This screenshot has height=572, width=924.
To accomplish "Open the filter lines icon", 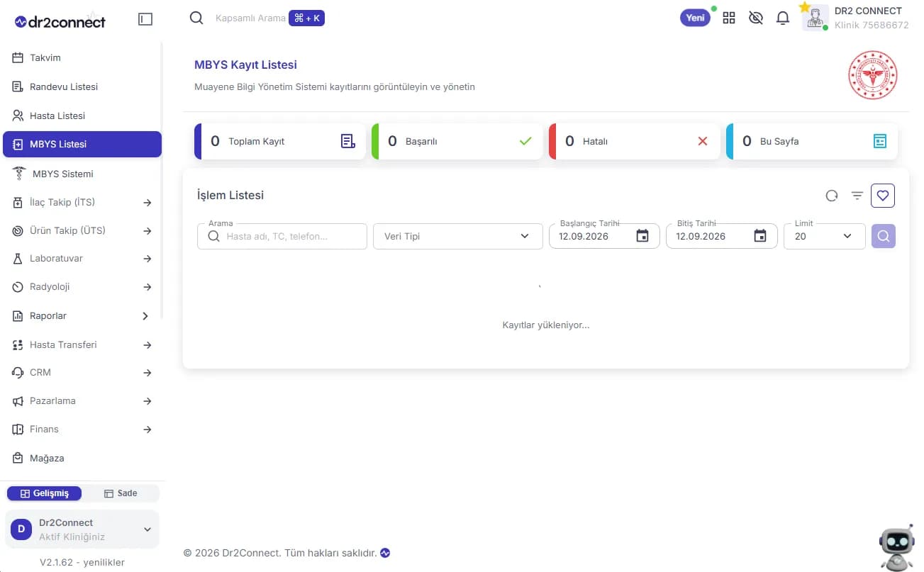I will click(x=857, y=196).
